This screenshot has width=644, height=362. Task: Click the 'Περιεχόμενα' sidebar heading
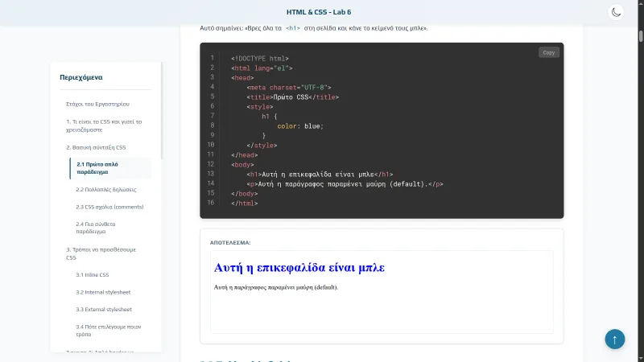(x=81, y=77)
